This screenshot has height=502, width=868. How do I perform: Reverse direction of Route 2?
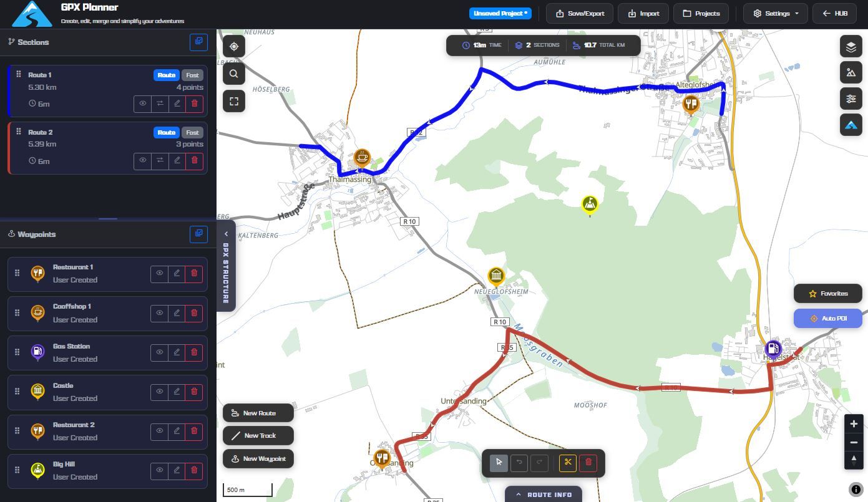160,161
